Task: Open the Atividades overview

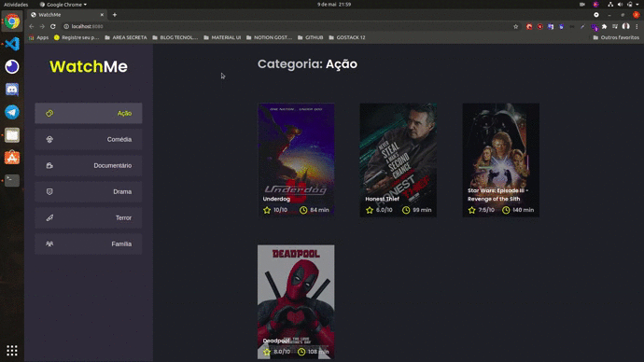Action: point(16,5)
